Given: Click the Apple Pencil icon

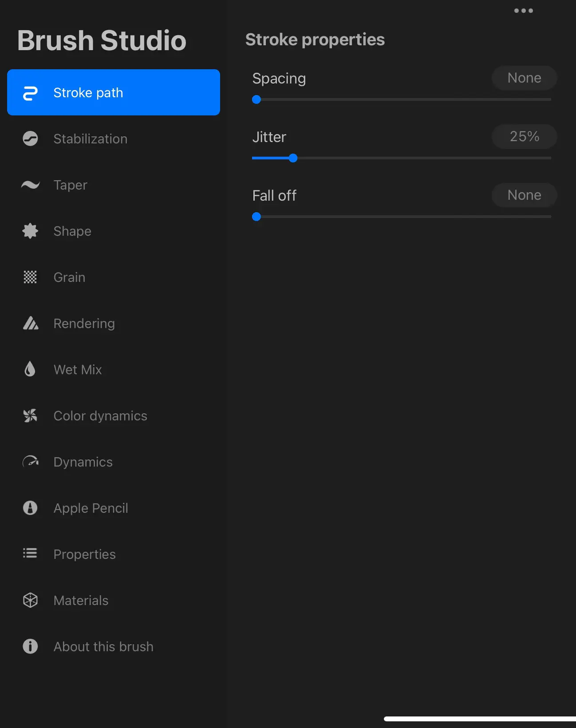Looking at the screenshot, I should pos(30,508).
